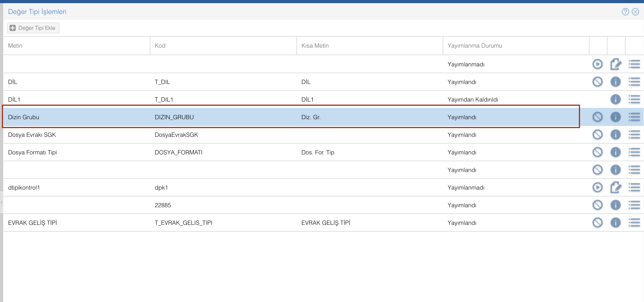Open the list icon in the Dizin Grubu row
Image resolution: width=644 pixels, height=302 pixels.
[634, 117]
